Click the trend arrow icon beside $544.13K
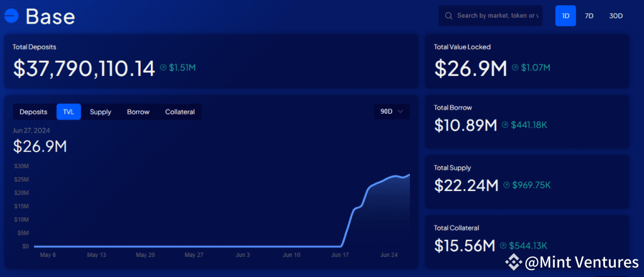This screenshot has height=277, width=644. pos(504,246)
